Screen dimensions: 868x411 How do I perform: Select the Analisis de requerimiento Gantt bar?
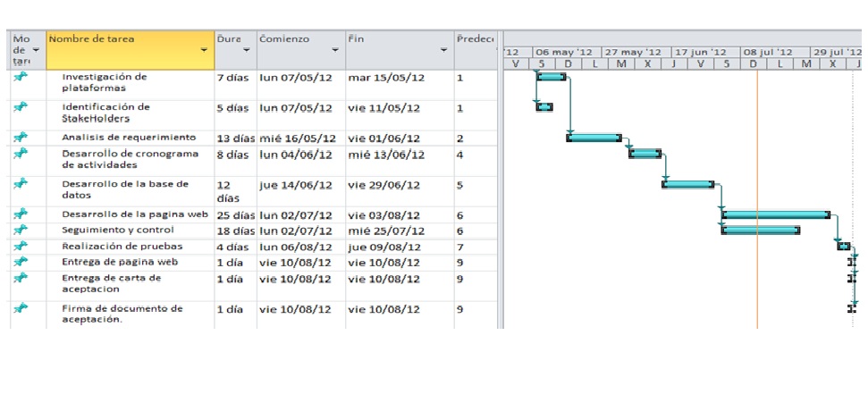(x=594, y=138)
